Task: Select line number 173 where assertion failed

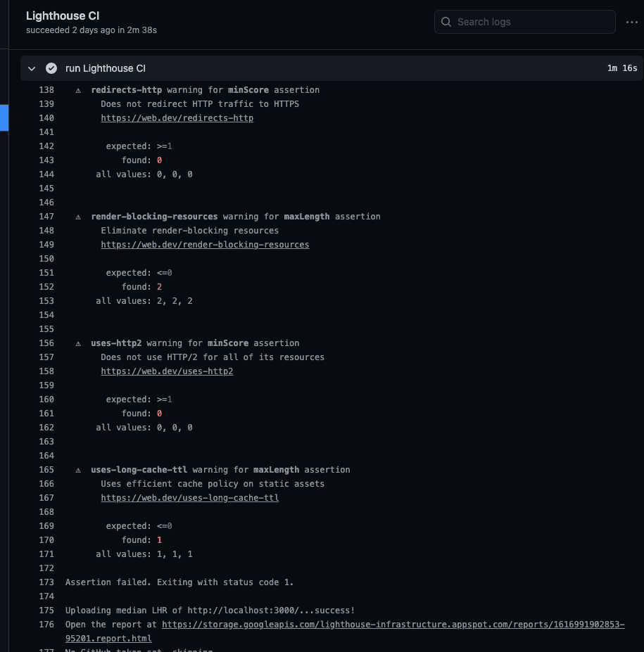Action: (46, 582)
